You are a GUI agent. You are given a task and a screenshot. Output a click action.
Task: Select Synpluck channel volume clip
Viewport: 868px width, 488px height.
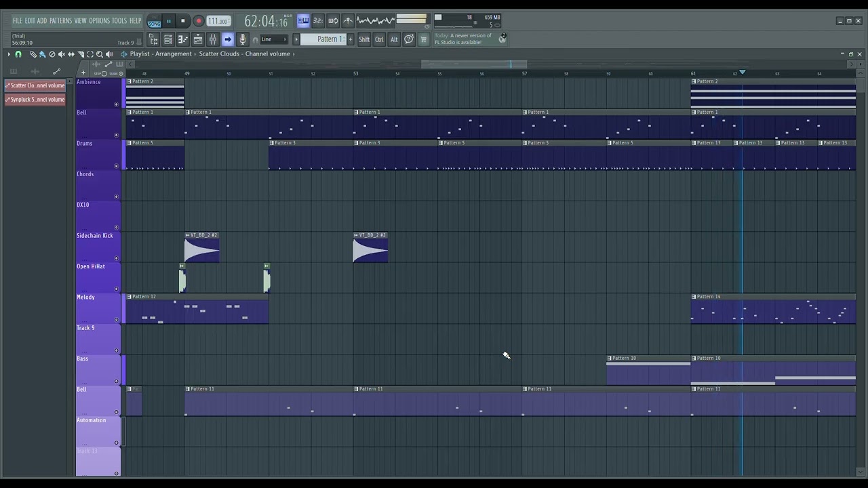[x=35, y=100]
